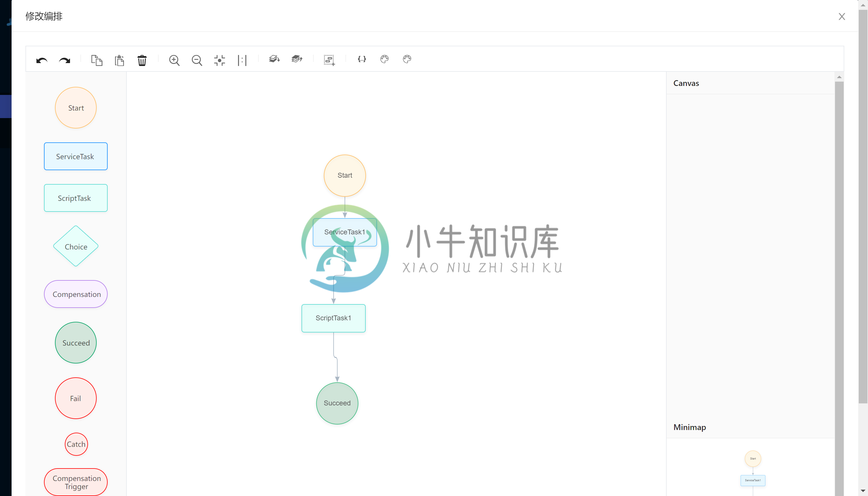Screen dimensions: 868x496
Task: Click on ScriptTask1 node on canvas
Action: click(x=333, y=317)
